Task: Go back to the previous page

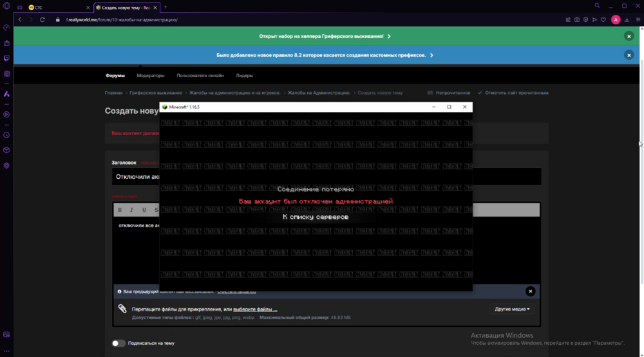Action: pos(20,20)
